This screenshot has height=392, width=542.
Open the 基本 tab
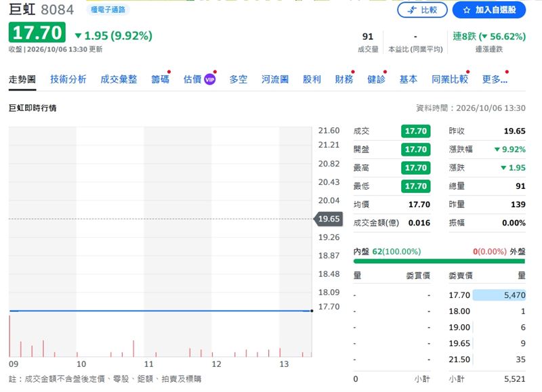pos(409,79)
